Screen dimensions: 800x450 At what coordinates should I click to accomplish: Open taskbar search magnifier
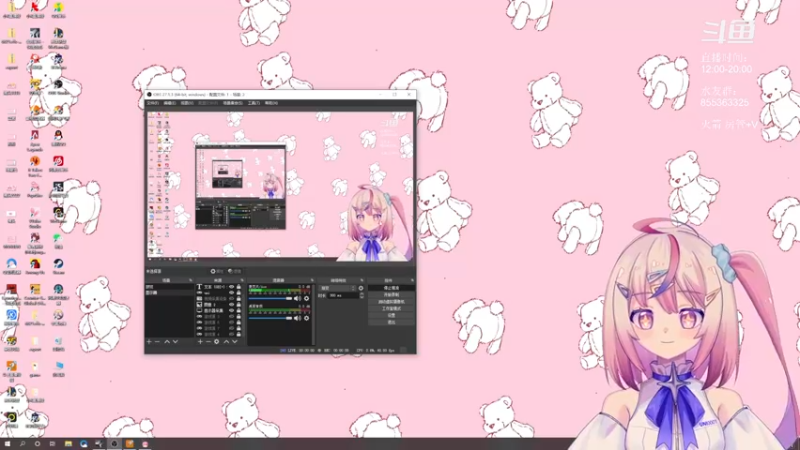(x=22, y=444)
